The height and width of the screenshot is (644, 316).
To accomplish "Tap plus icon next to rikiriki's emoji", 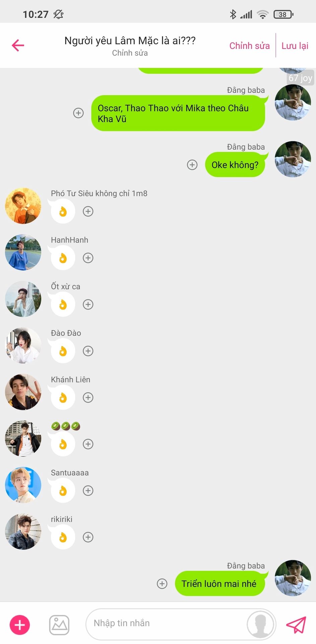I will tap(88, 537).
